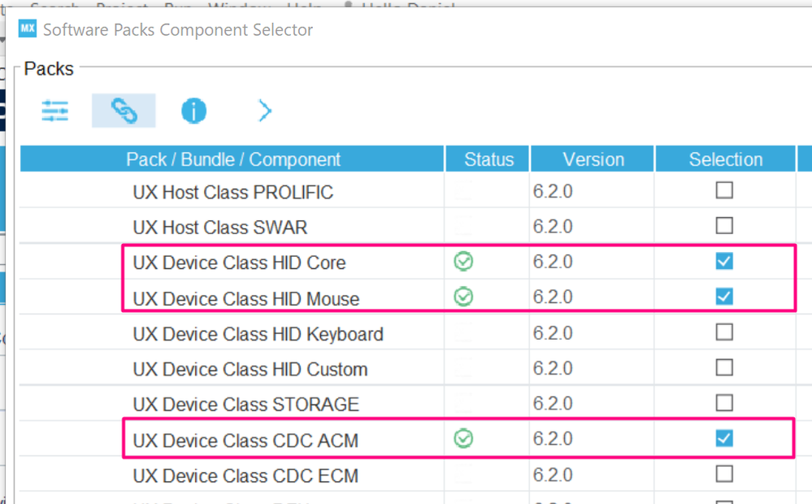Click the Version column header
The width and height of the screenshot is (812, 504).
pos(592,159)
